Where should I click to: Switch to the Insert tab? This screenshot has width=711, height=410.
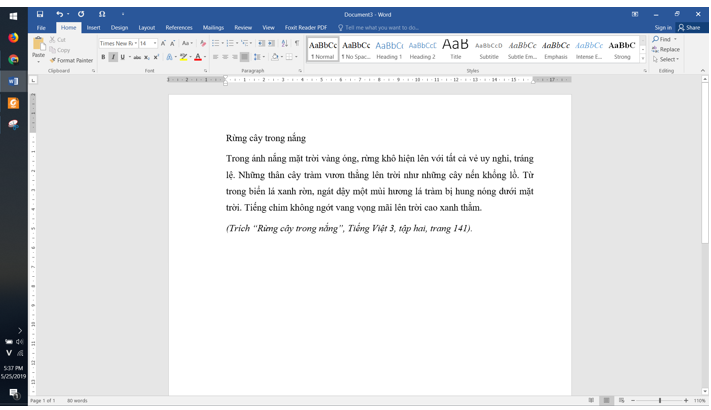point(93,28)
